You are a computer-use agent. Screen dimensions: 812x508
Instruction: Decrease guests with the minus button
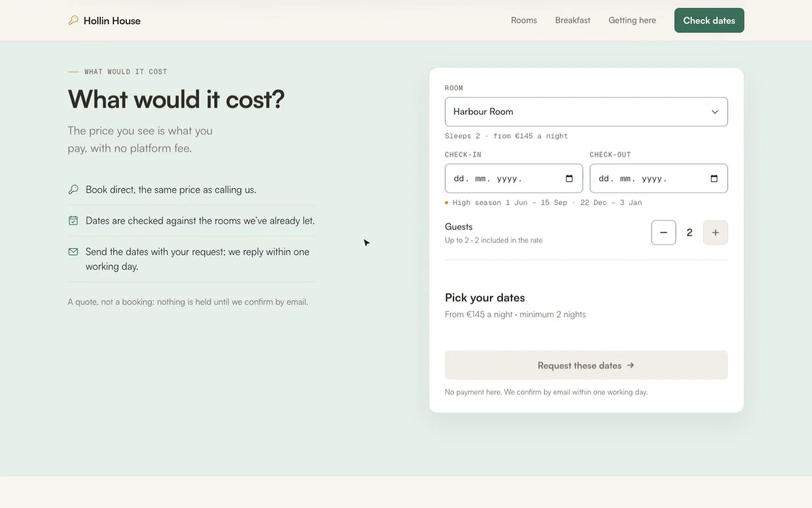(x=663, y=233)
